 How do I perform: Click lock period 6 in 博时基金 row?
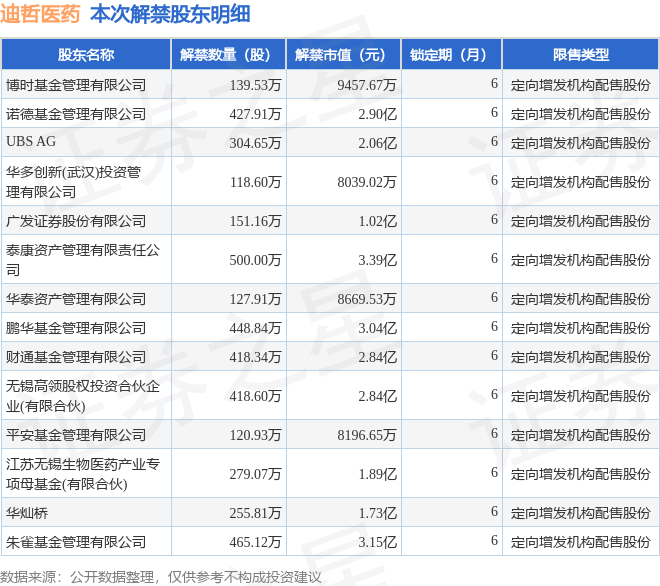tap(494, 83)
